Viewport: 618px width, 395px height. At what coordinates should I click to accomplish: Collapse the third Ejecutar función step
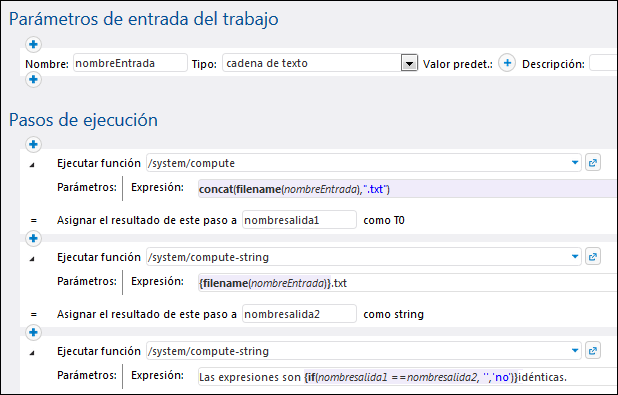(x=32, y=353)
